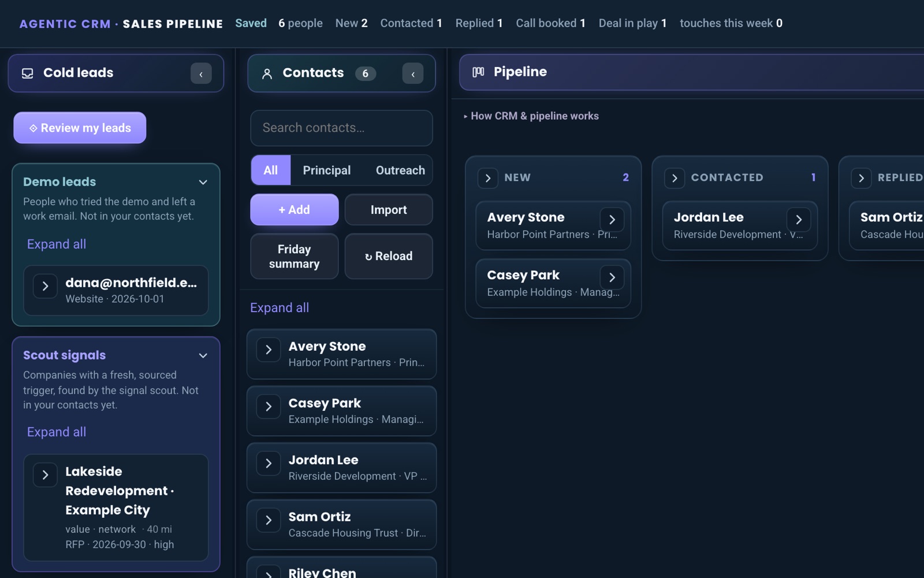Open the Sam Ortiz pipeline card
The width and height of the screenshot is (924, 578).
tap(887, 225)
